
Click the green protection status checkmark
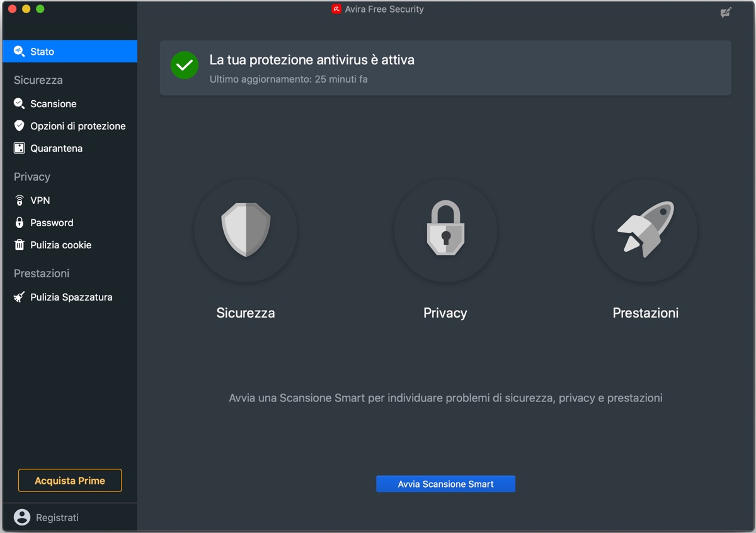pyautogui.click(x=184, y=65)
